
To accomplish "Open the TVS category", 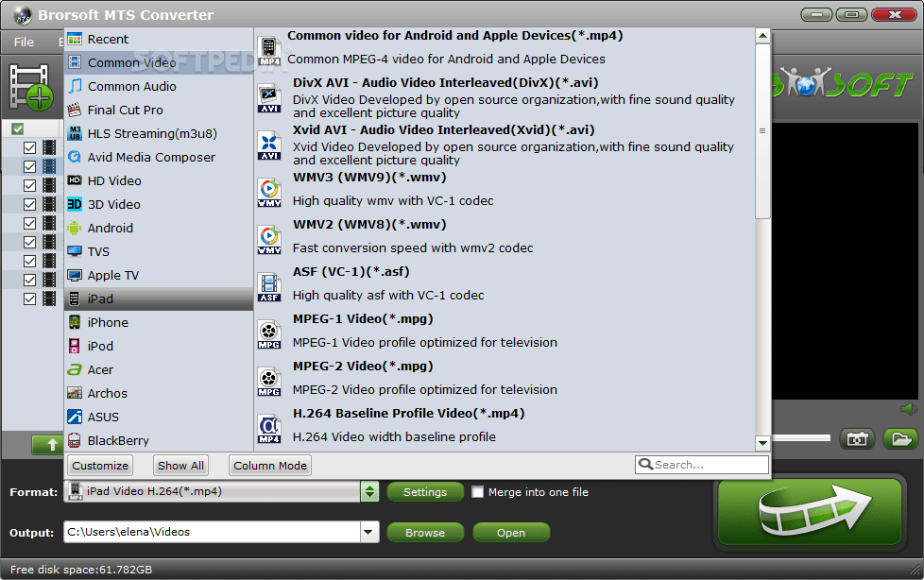I will pyautogui.click(x=159, y=251).
